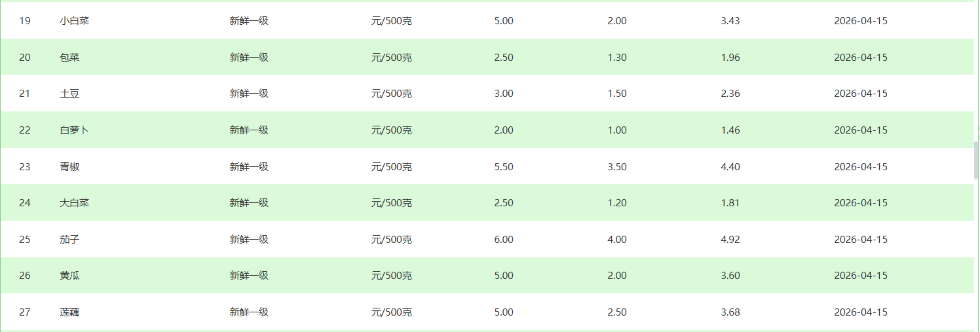
Task: Click the 黄瓜 name cell
Action: click(69, 276)
